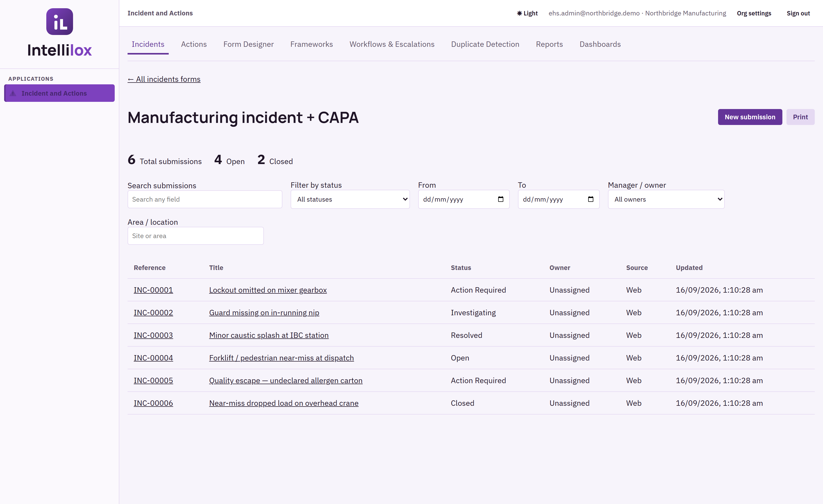The image size is (823, 504).
Task: Open reference INC-00006
Action: [x=153, y=403]
